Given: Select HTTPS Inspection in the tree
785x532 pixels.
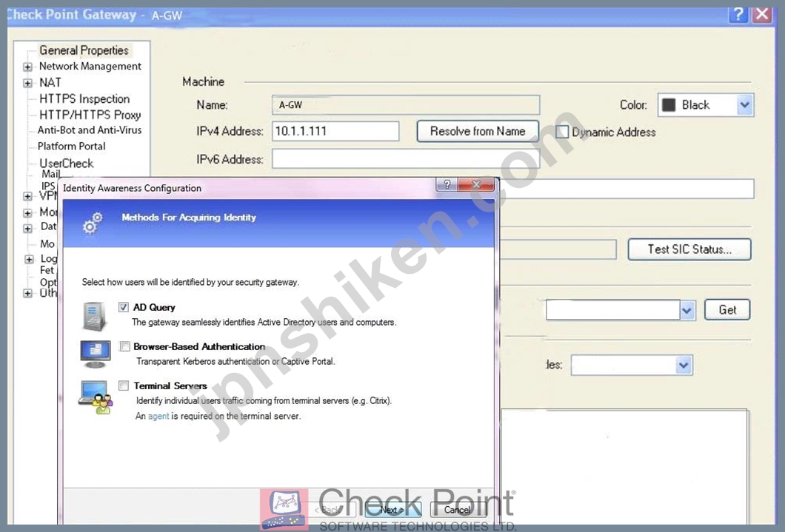Looking at the screenshot, I should point(84,99).
